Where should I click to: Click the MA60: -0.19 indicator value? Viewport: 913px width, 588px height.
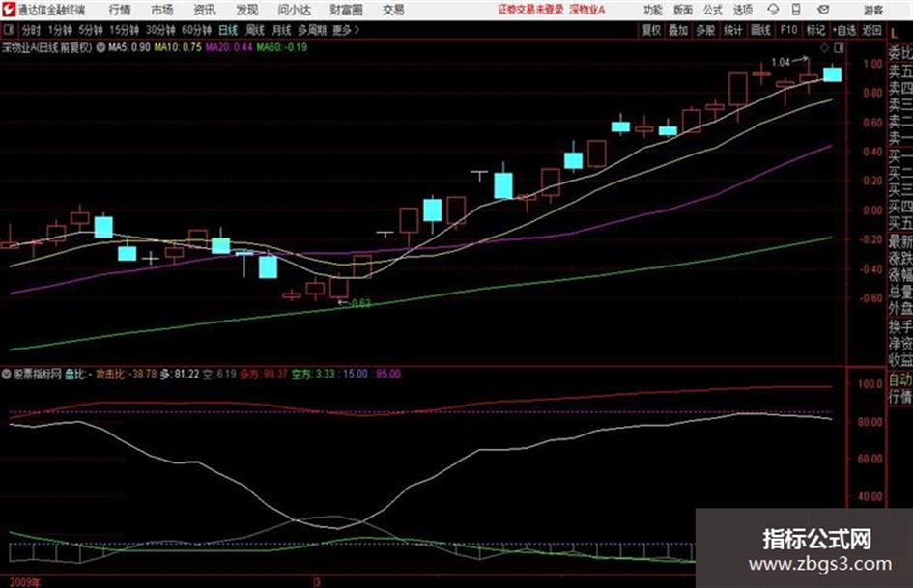point(282,47)
